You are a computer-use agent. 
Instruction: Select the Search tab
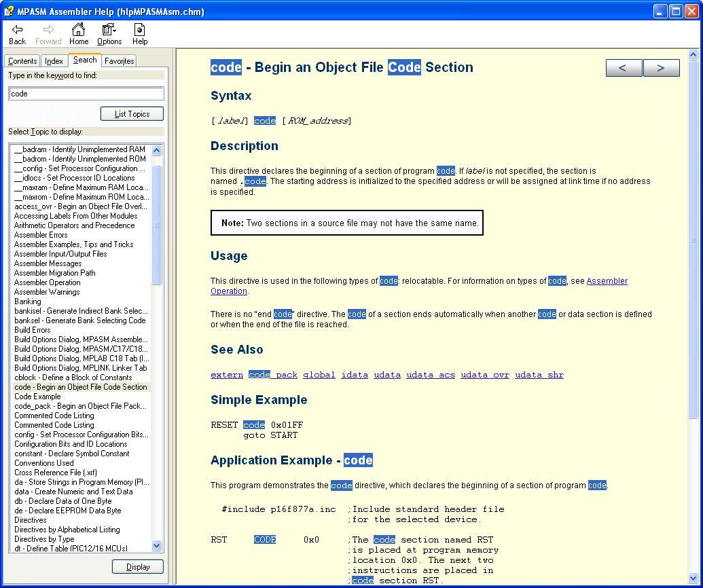point(85,60)
